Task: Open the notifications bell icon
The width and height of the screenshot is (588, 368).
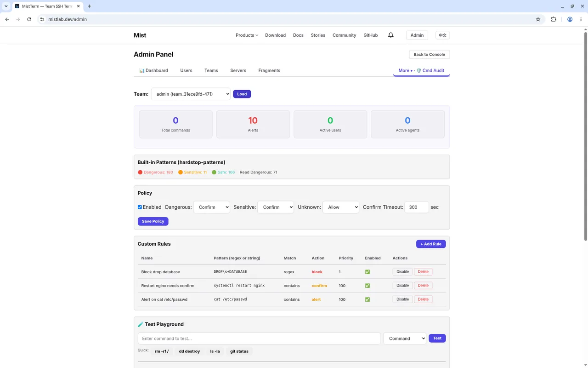Action: click(390, 35)
